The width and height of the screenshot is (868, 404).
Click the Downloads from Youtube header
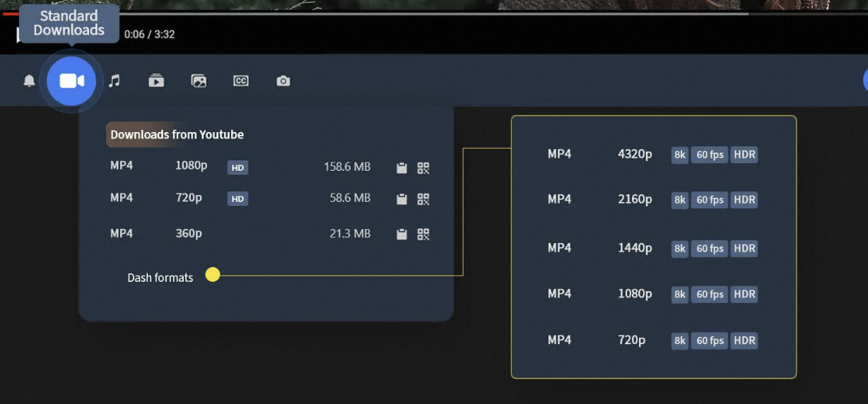click(x=177, y=134)
